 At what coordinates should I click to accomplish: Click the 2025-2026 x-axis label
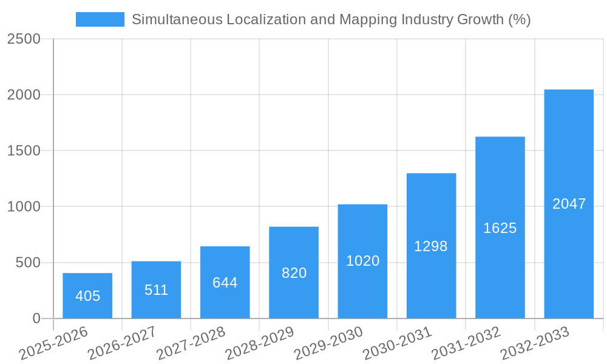pyautogui.click(x=54, y=343)
